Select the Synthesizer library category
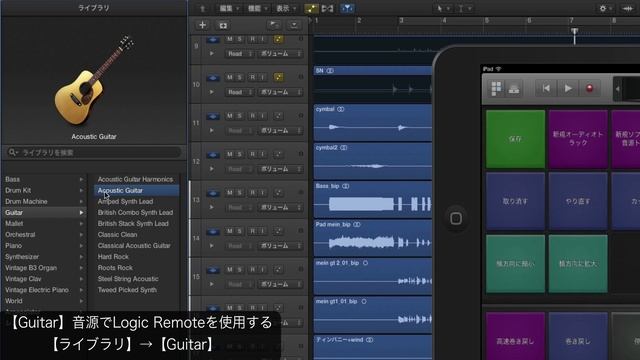The width and height of the screenshot is (640, 360). tap(44, 257)
